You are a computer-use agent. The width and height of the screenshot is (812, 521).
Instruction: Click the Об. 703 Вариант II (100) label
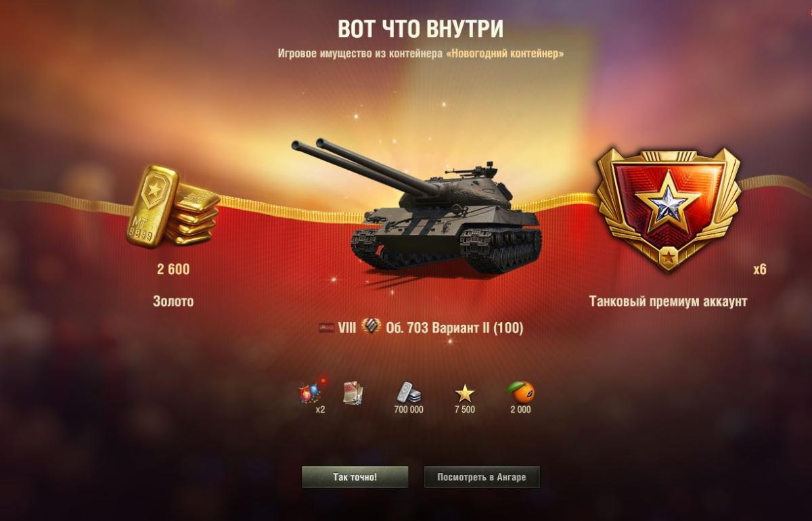point(454,328)
